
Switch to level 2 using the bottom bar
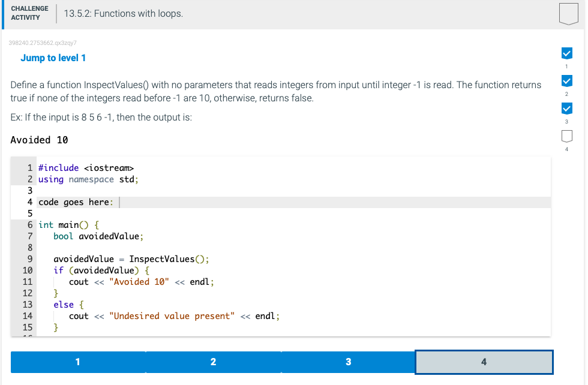tap(213, 362)
